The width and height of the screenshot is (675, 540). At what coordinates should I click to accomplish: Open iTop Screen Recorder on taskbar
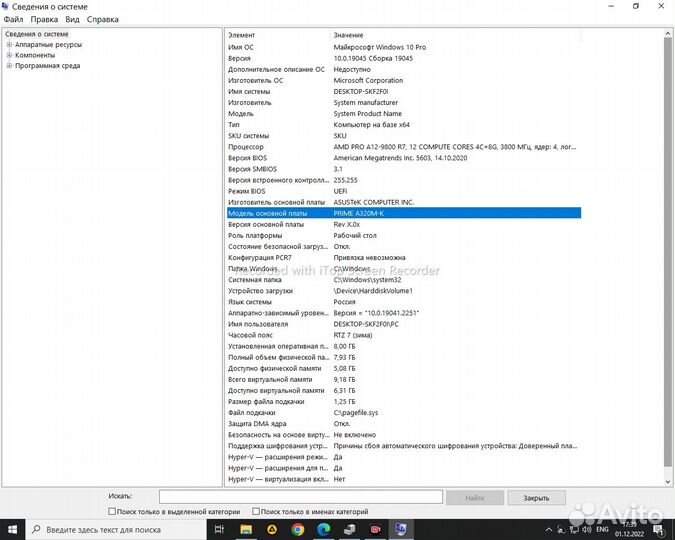(375, 529)
